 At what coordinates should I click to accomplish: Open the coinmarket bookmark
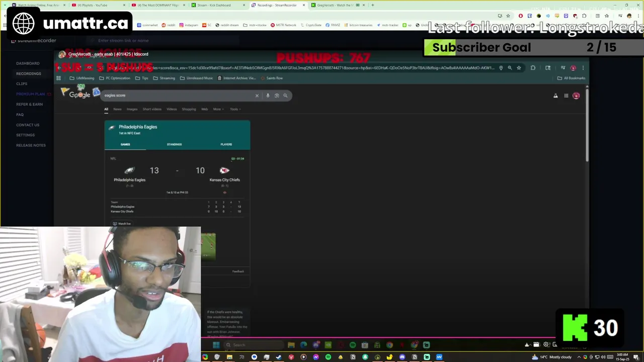[x=147, y=25]
